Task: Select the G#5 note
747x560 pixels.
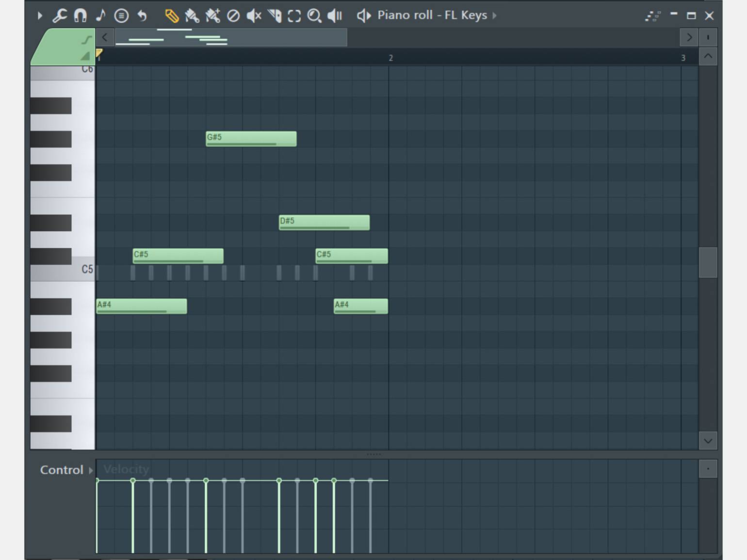Action: (251, 139)
